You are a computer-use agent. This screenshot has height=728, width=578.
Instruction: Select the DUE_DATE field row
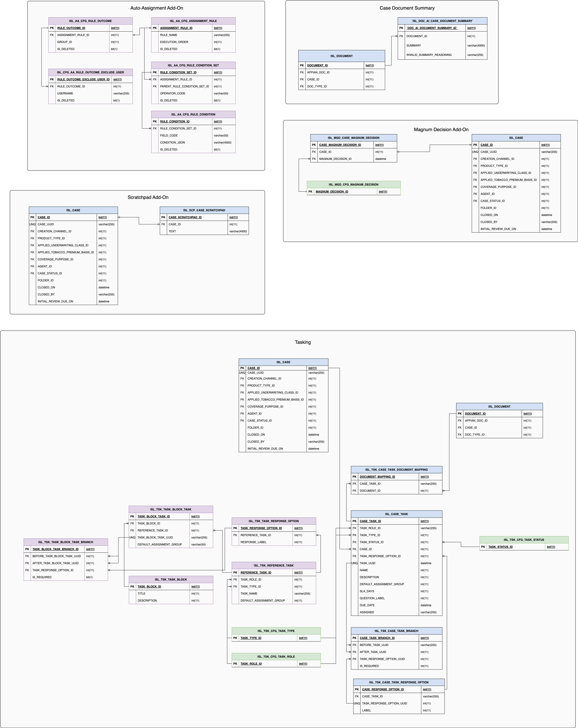point(397,606)
